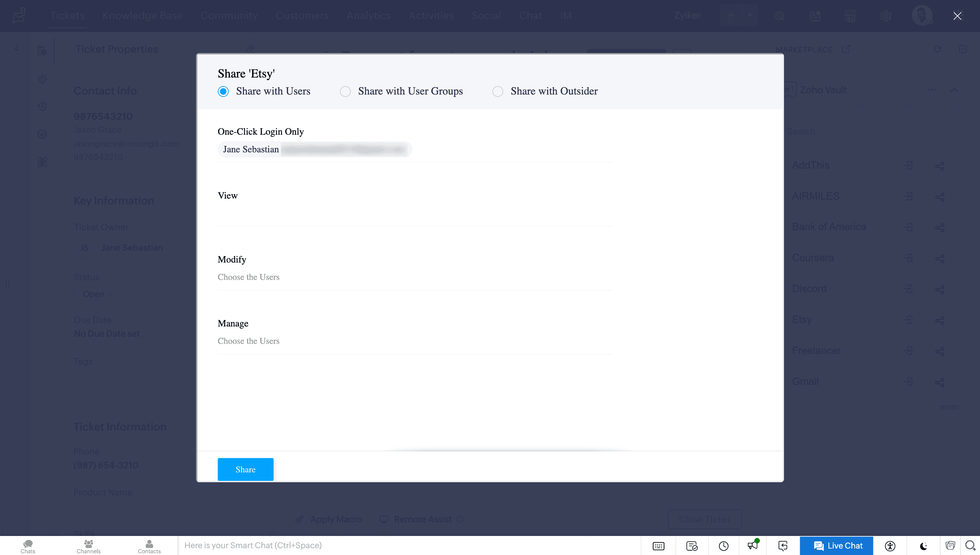
Task: Click Apply Macro
Action: (x=329, y=520)
